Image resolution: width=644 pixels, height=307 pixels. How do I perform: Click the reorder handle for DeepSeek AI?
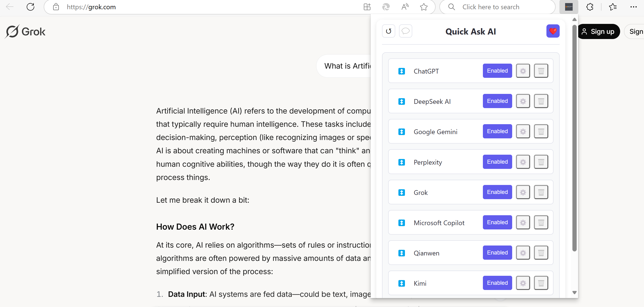[402, 101]
